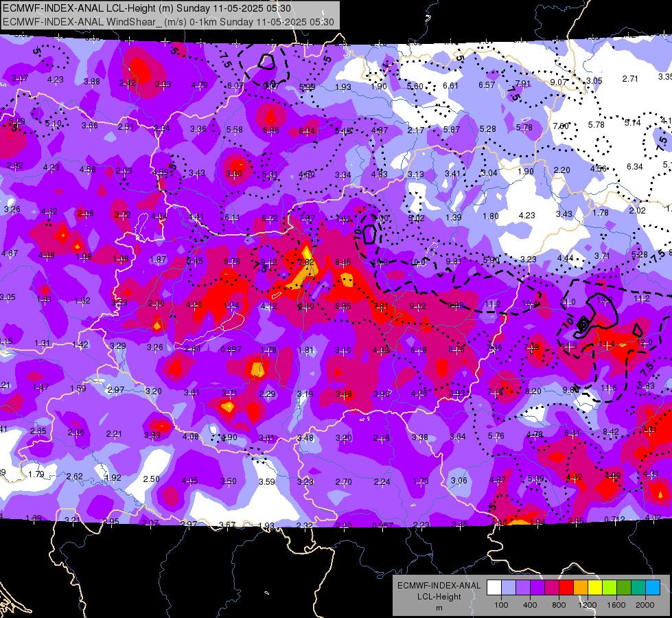Click the wind shear value 2.65
The height and width of the screenshot is (618, 672).
coord(38,431)
